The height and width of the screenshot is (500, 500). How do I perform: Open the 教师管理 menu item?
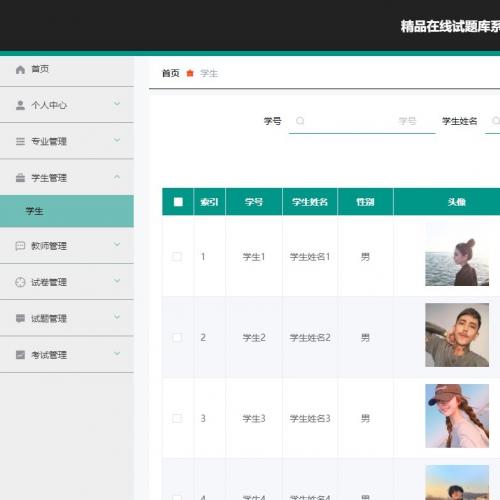(67, 246)
